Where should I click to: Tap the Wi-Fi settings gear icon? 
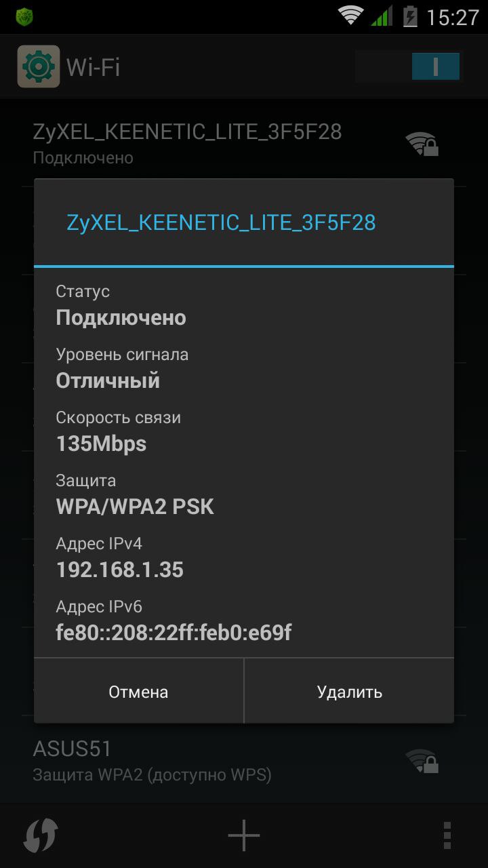pos(39,66)
